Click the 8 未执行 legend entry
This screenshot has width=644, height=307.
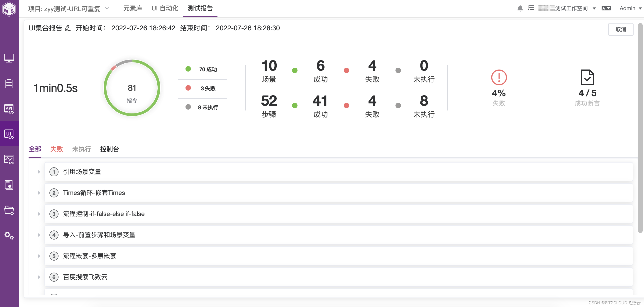tap(202, 107)
